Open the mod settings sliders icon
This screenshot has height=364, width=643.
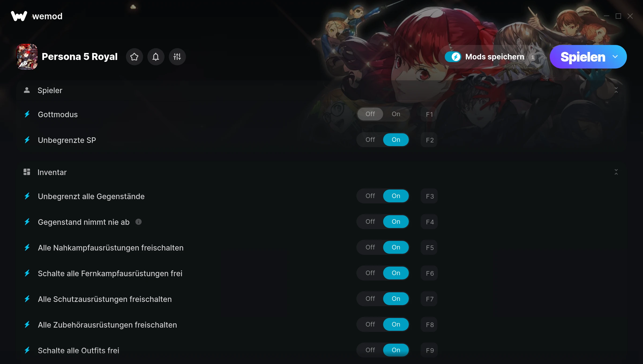coord(177,57)
